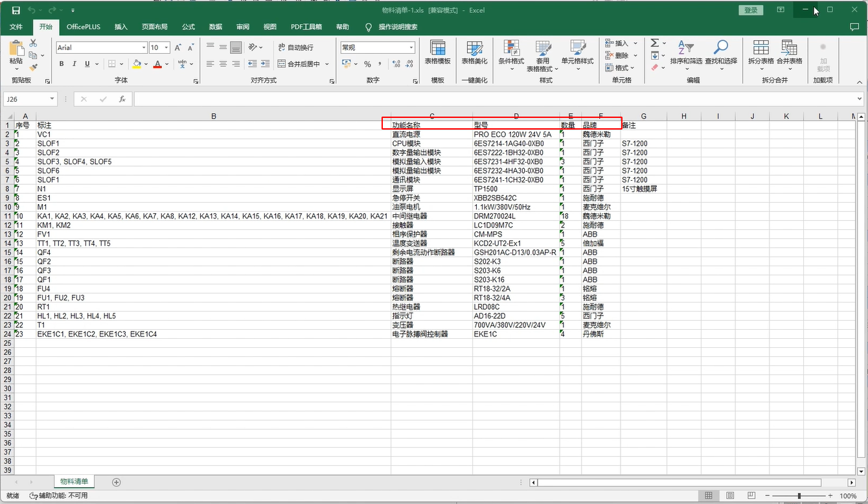Image resolution: width=868 pixels, height=504 pixels.
Task: Switch to Page Layout view in status bar
Action: click(x=730, y=496)
